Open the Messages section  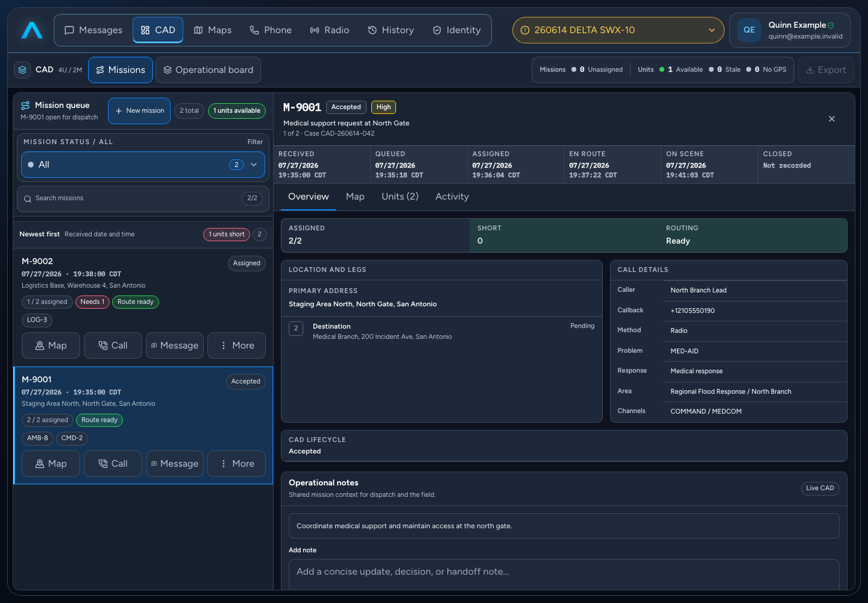pos(93,30)
